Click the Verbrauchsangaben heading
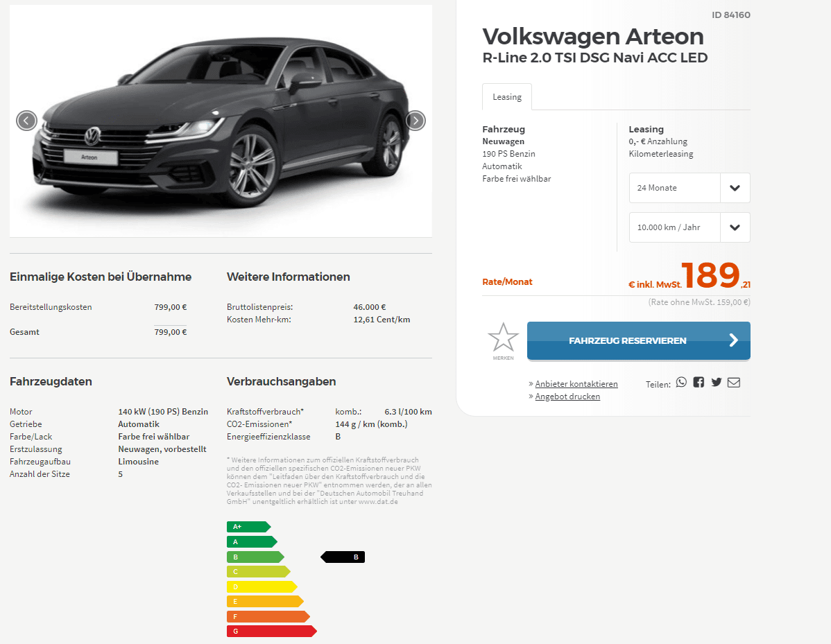Viewport: 831px width, 644px height. coord(282,381)
